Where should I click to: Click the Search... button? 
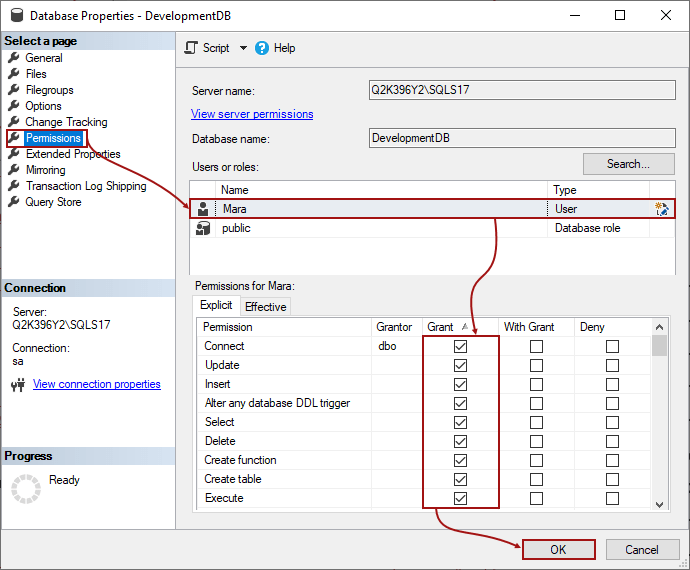click(628, 164)
